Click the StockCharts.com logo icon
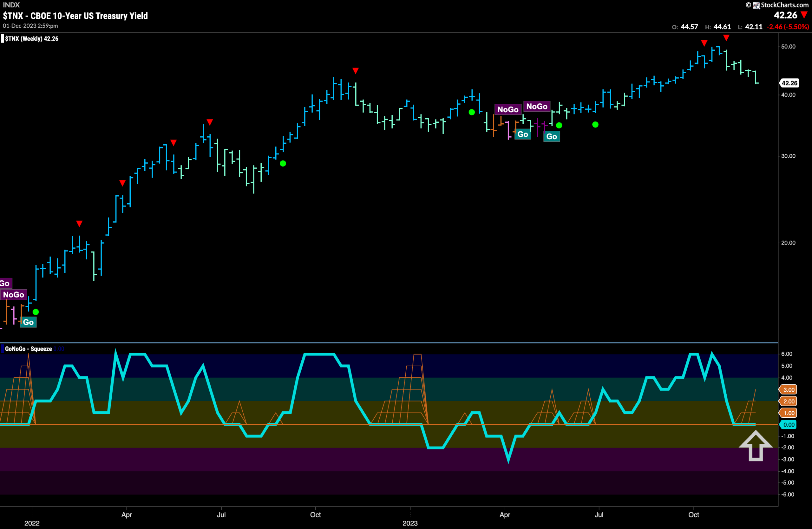The width and height of the screenshot is (812, 529). click(x=756, y=5)
